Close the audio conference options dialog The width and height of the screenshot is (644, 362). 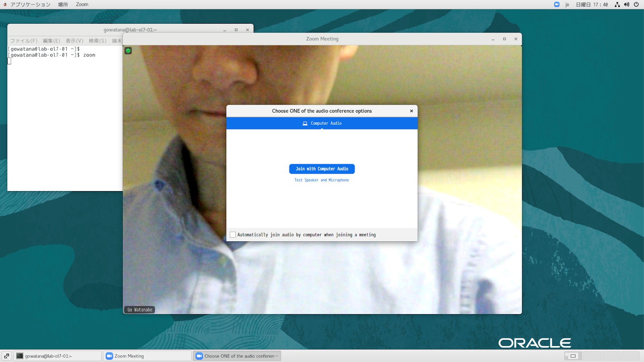pyautogui.click(x=411, y=111)
